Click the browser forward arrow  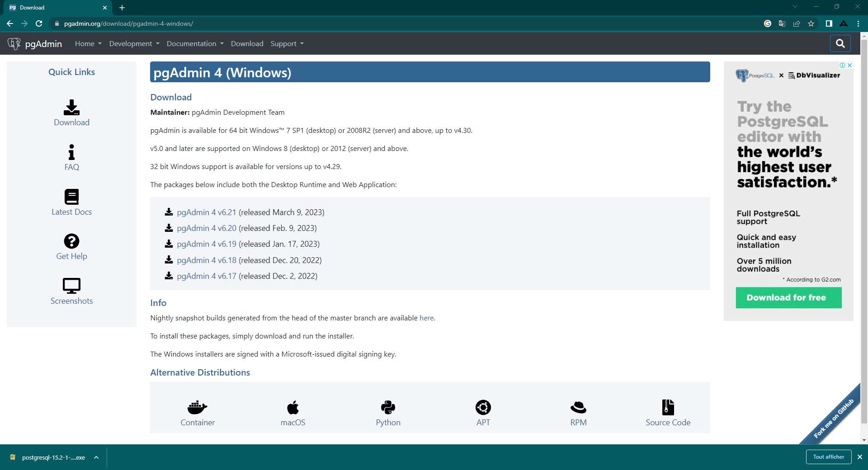point(24,23)
